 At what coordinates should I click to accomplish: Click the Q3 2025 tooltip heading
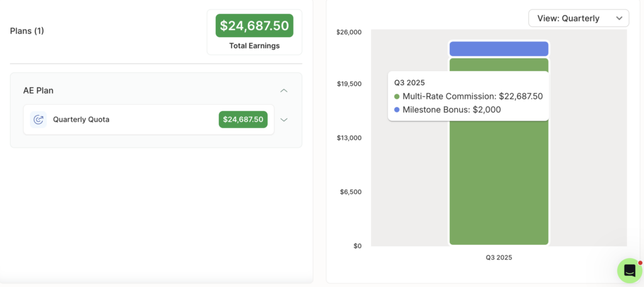pyautogui.click(x=409, y=83)
